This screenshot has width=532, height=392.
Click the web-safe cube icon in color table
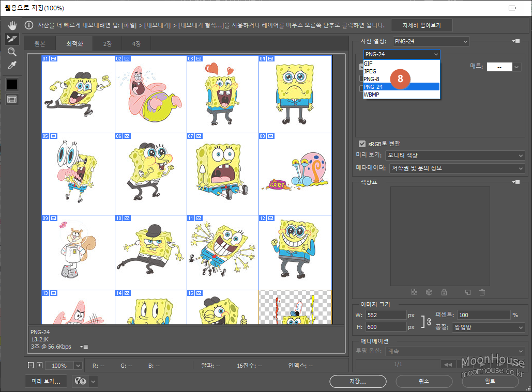[429, 292]
